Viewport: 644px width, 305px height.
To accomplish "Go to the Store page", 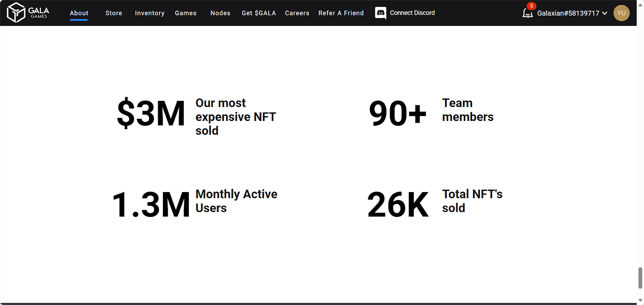I will coord(114,13).
